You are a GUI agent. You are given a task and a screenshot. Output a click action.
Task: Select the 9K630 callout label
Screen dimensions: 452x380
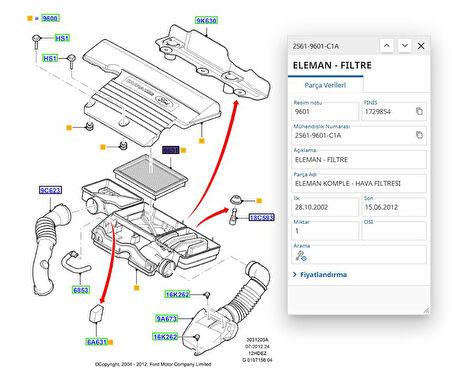206,20
